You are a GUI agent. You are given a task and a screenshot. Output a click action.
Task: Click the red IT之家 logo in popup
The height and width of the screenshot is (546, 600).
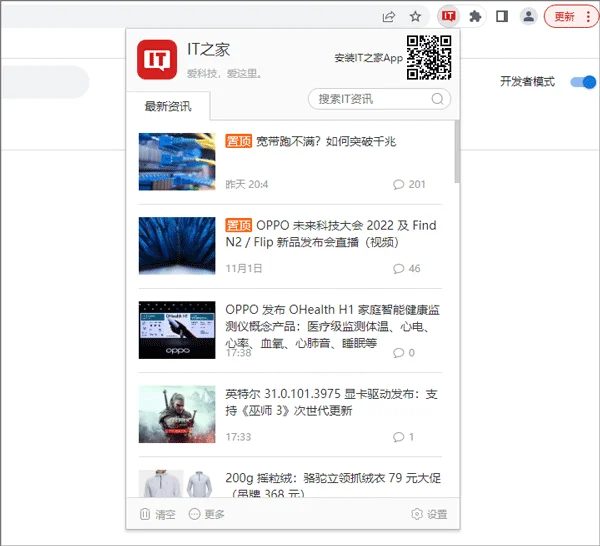point(157,60)
